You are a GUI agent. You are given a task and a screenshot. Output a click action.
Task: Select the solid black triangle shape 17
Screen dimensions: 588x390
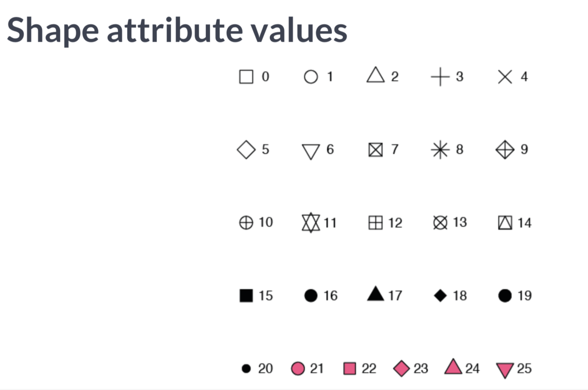(x=376, y=294)
